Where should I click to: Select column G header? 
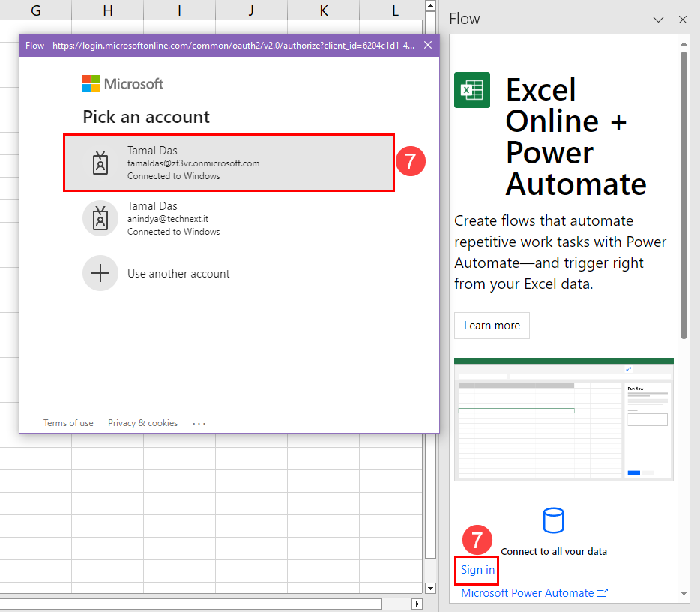36,10
